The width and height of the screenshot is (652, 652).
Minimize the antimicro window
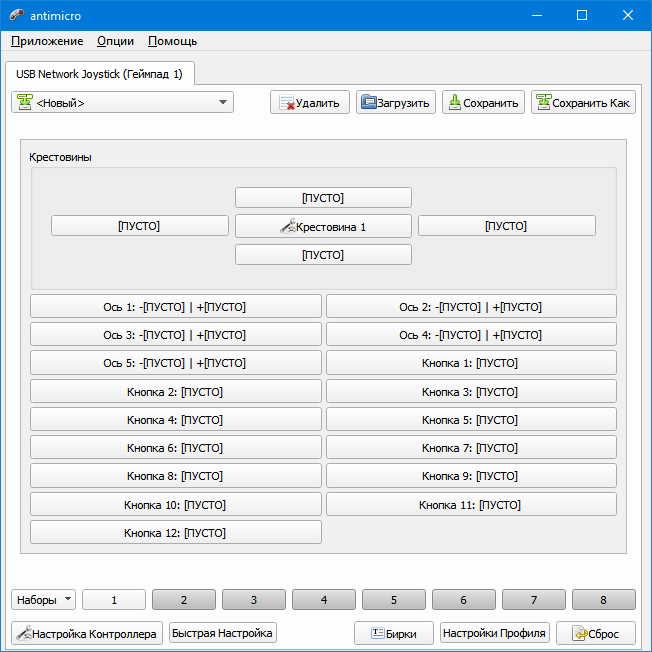click(537, 15)
